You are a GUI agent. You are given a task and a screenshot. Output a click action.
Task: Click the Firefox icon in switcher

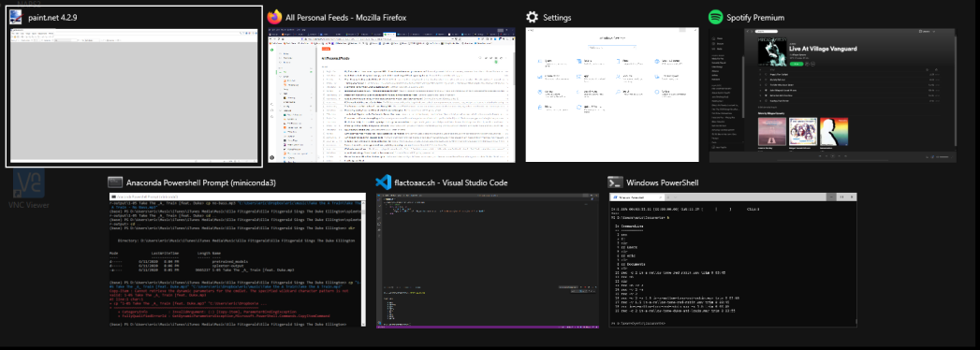pos(274,18)
